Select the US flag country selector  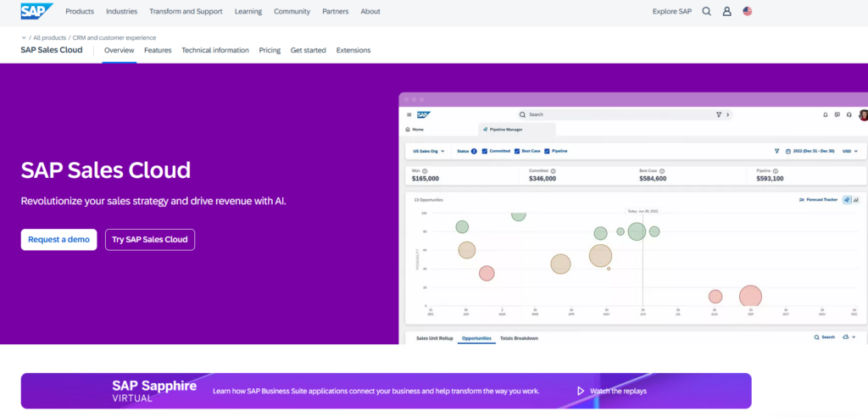748,11
